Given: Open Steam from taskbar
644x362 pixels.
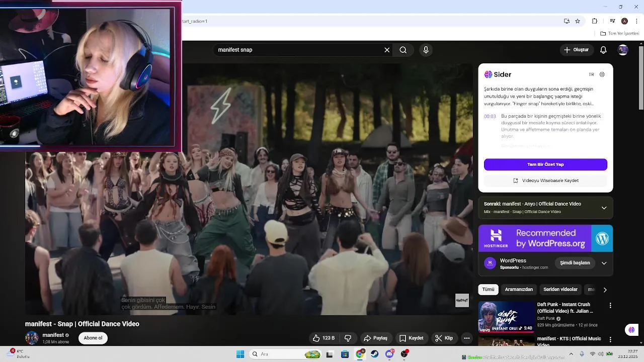Looking at the screenshot, I should 375,354.
